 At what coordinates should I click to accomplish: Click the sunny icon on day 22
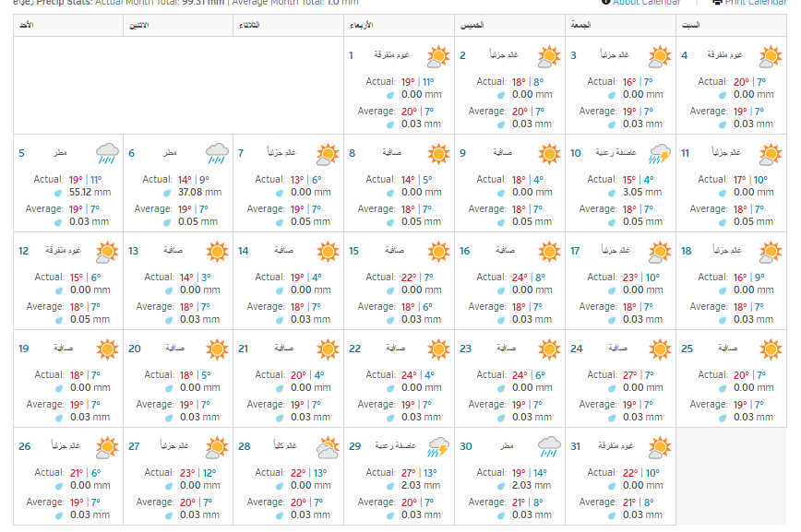click(438, 349)
